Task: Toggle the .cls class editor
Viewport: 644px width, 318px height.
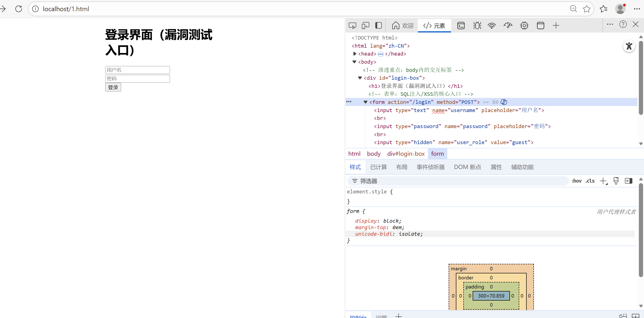Action: point(590,181)
